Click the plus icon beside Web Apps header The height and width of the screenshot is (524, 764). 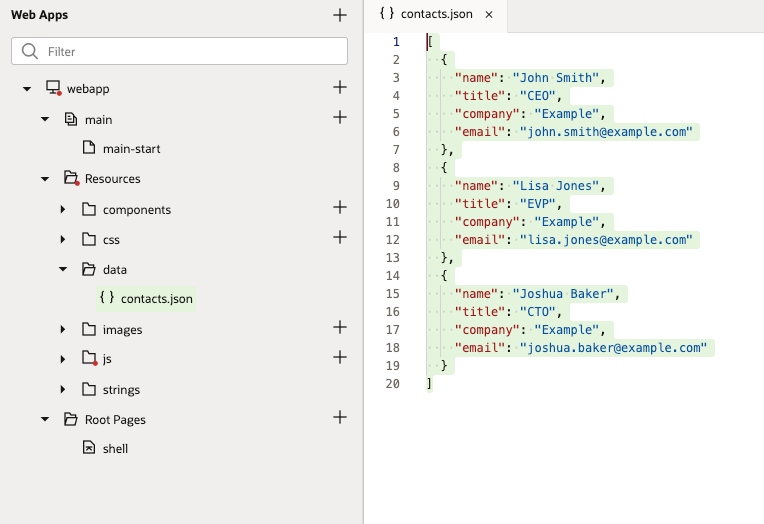pos(340,15)
